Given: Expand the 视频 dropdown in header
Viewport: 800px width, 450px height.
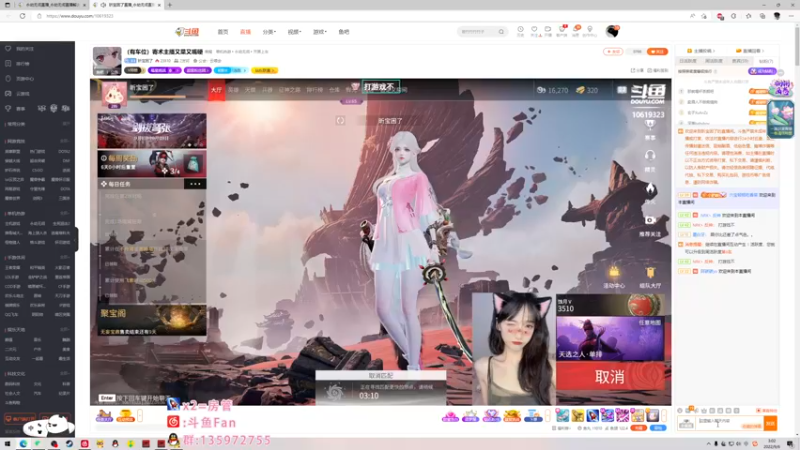Looking at the screenshot, I should pos(294,32).
